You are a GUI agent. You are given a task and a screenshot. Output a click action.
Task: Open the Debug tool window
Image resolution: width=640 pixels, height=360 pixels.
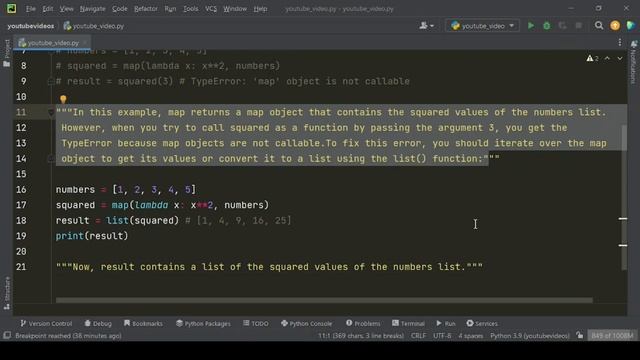coord(98,323)
